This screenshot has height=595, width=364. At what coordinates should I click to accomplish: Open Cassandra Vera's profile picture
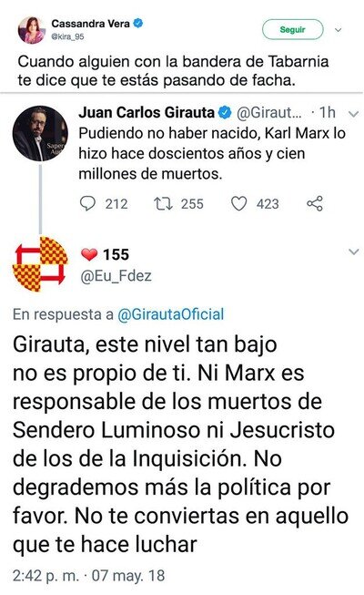(x=31, y=30)
